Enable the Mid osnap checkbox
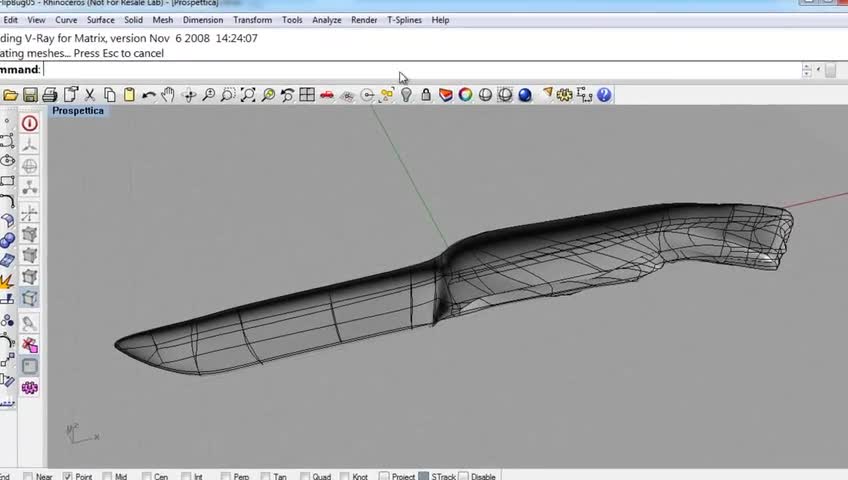 (107, 477)
